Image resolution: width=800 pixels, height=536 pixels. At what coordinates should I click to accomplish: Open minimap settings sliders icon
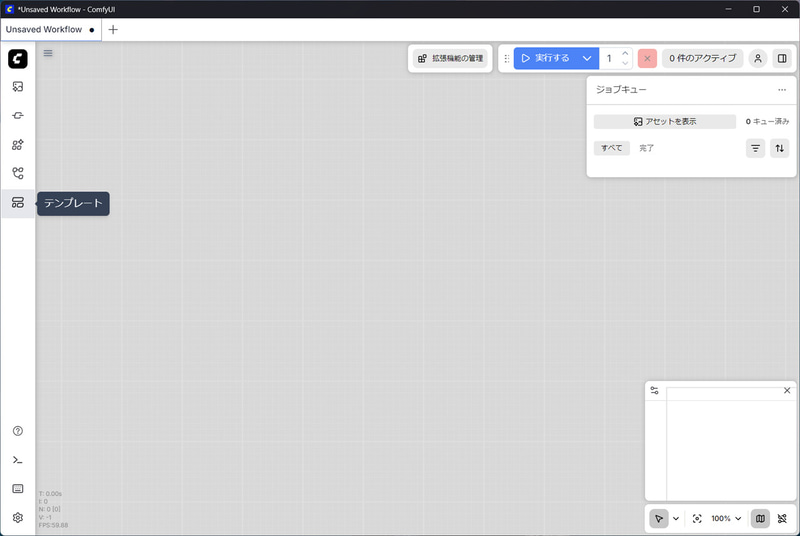point(655,391)
